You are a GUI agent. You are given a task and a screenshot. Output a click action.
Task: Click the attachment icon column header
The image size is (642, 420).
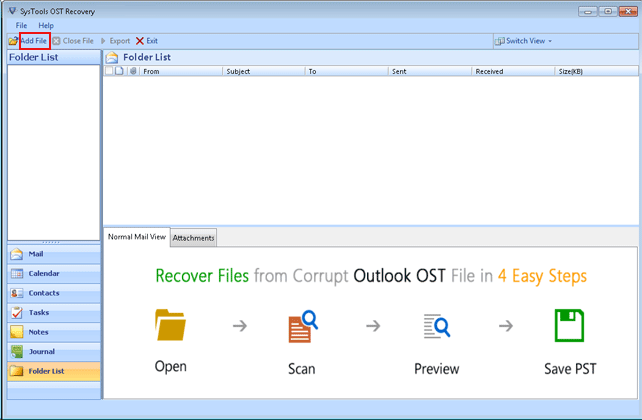133,71
